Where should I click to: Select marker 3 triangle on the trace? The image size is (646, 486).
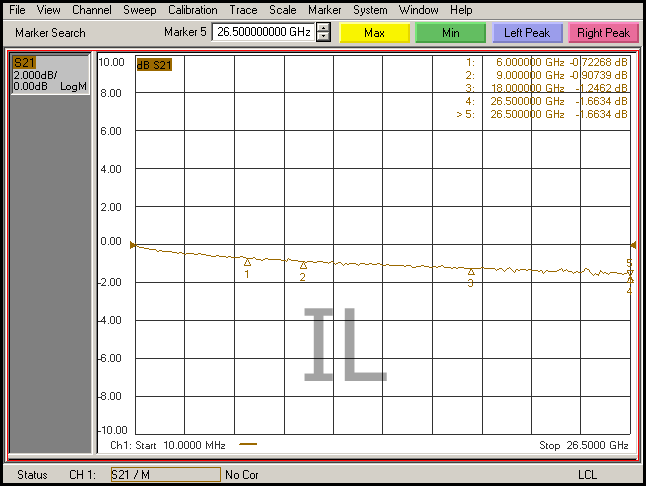(x=471, y=271)
